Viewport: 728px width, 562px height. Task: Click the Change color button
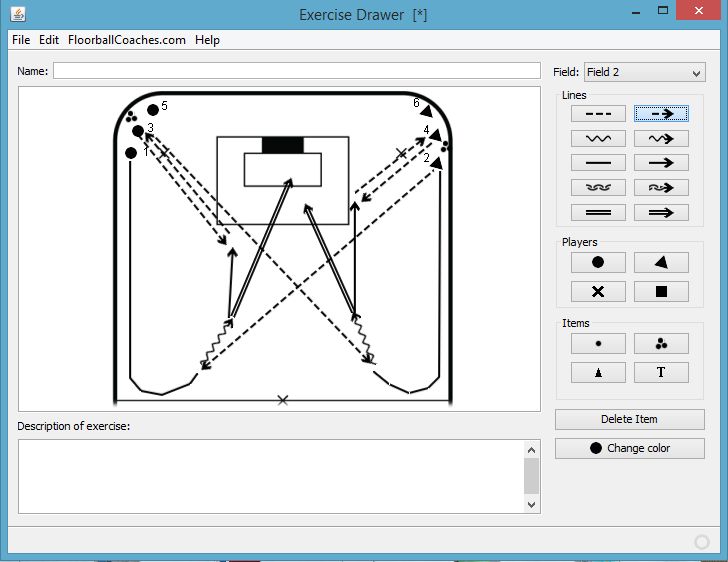pyautogui.click(x=629, y=448)
